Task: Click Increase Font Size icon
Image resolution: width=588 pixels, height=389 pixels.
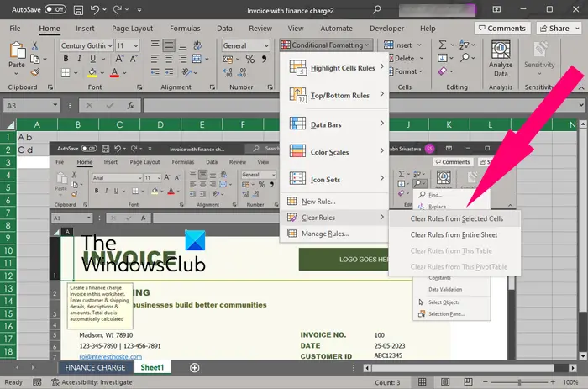Action: [x=119, y=59]
